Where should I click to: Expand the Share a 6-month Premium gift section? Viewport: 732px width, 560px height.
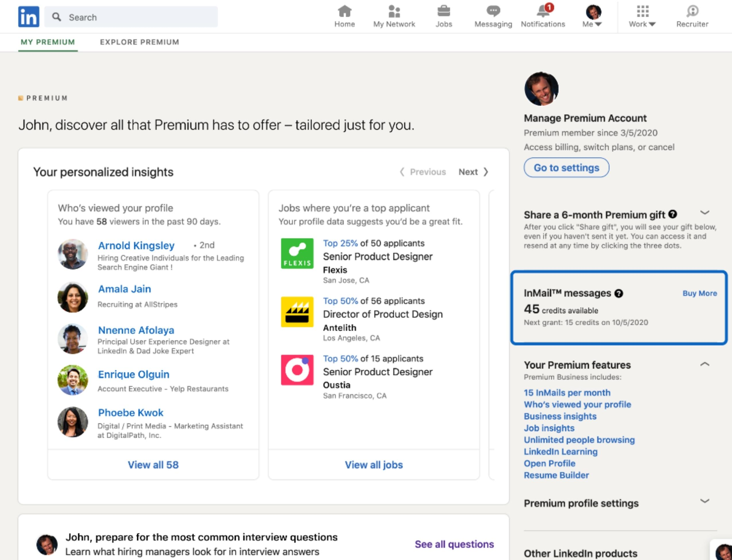coord(704,212)
